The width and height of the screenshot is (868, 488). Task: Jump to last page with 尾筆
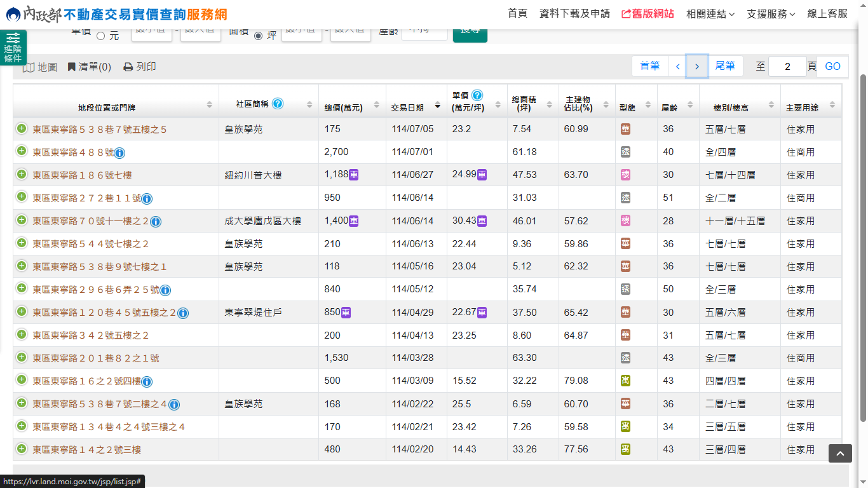click(x=725, y=66)
